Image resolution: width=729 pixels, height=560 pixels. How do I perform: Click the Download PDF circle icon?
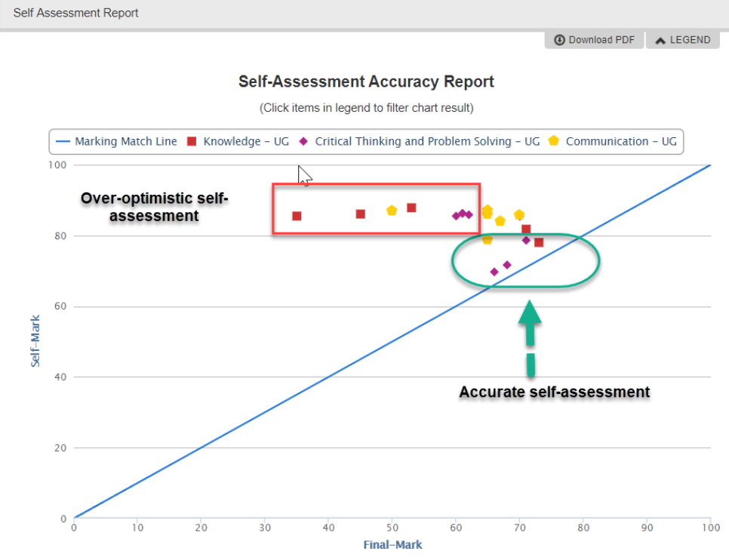pyautogui.click(x=559, y=39)
